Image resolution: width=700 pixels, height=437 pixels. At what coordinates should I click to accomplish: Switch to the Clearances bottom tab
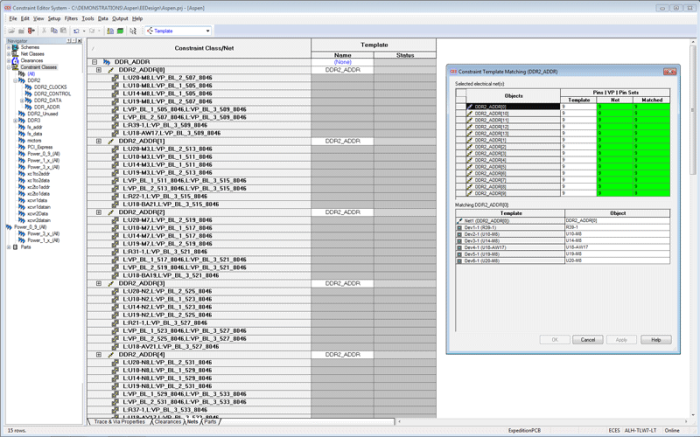pyautogui.click(x=167, y=422)
